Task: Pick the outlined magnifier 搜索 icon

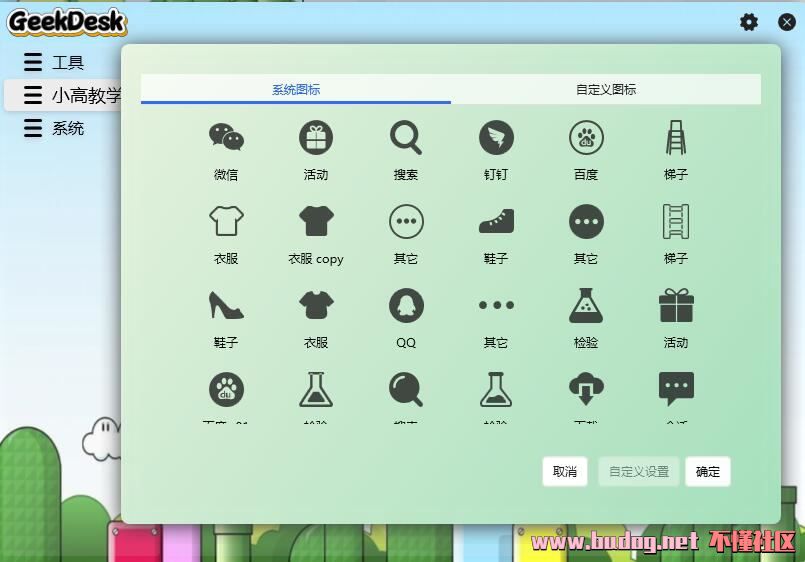Action: click(x=406, y=138)
